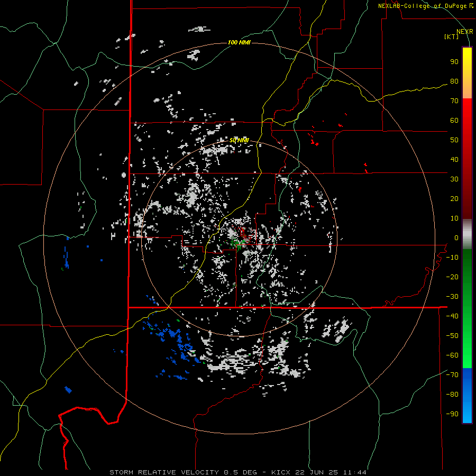Pick the gray zero-velocity segment of the color bar

(467, 234)
